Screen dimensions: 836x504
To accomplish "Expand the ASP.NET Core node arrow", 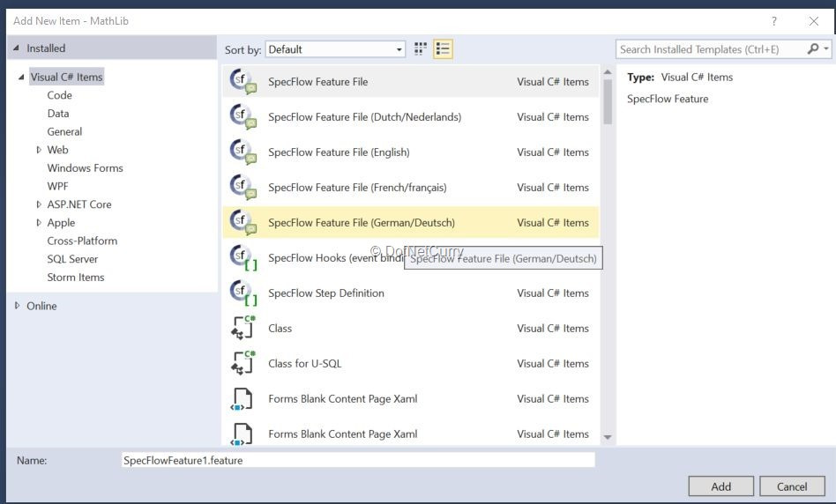I will click(x=39, y=204).
